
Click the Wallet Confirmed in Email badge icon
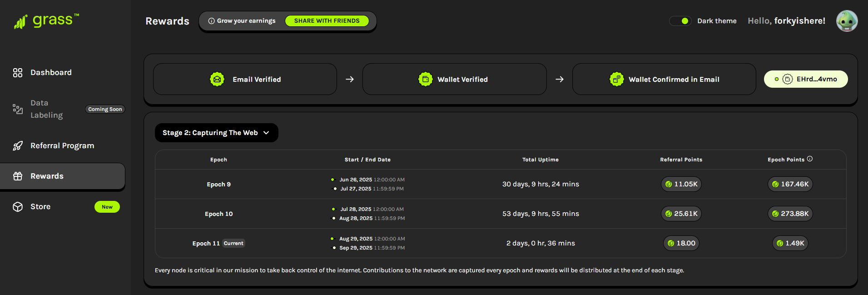tap(617, 79)
